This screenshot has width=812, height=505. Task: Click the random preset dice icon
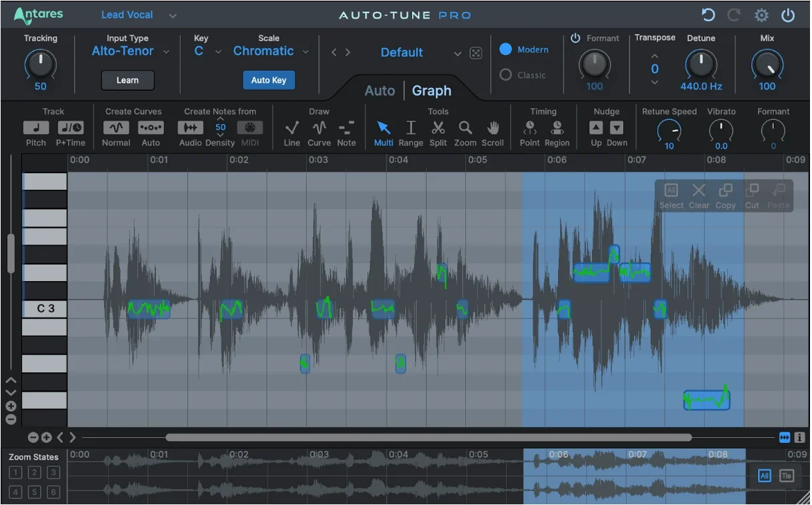[x=475, y=53]
